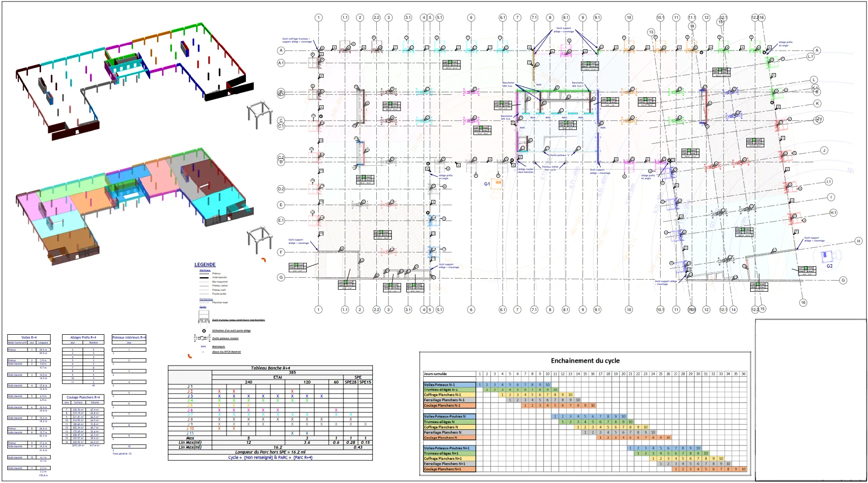This screenshot has width=868, height=483.
Task: Click the SPE28 column header
Action: coord(351,382)
